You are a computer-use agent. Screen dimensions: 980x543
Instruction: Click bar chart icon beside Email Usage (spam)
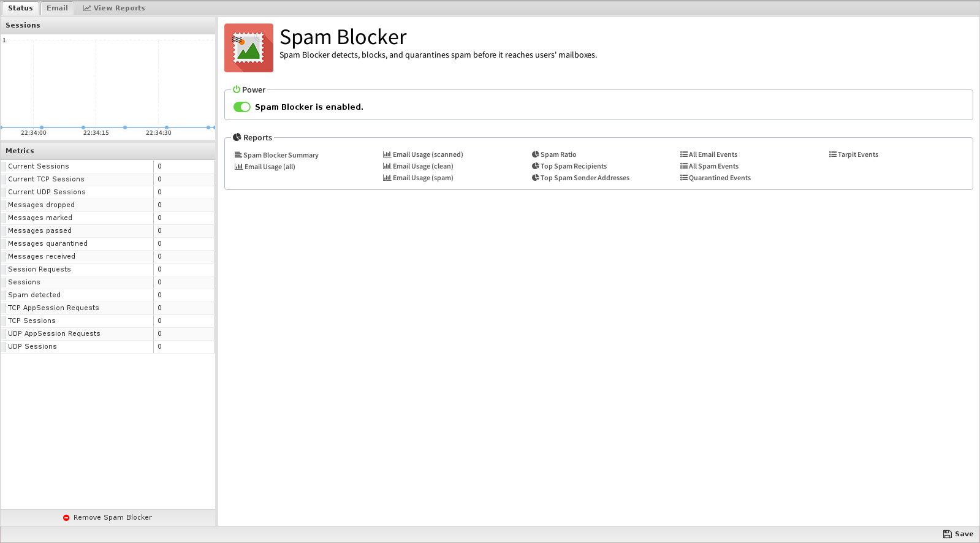pos(387,178)
